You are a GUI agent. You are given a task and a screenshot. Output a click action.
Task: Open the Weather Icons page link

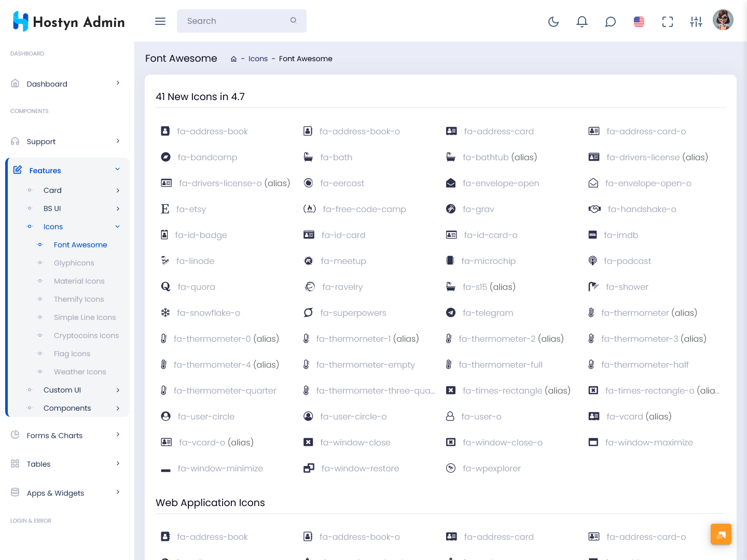(x=80, y=372)
